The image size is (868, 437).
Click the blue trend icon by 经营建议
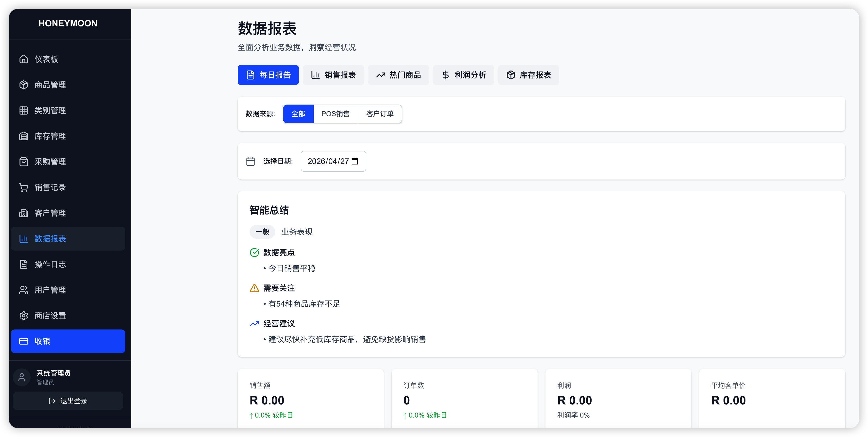[x=254, y=324]
